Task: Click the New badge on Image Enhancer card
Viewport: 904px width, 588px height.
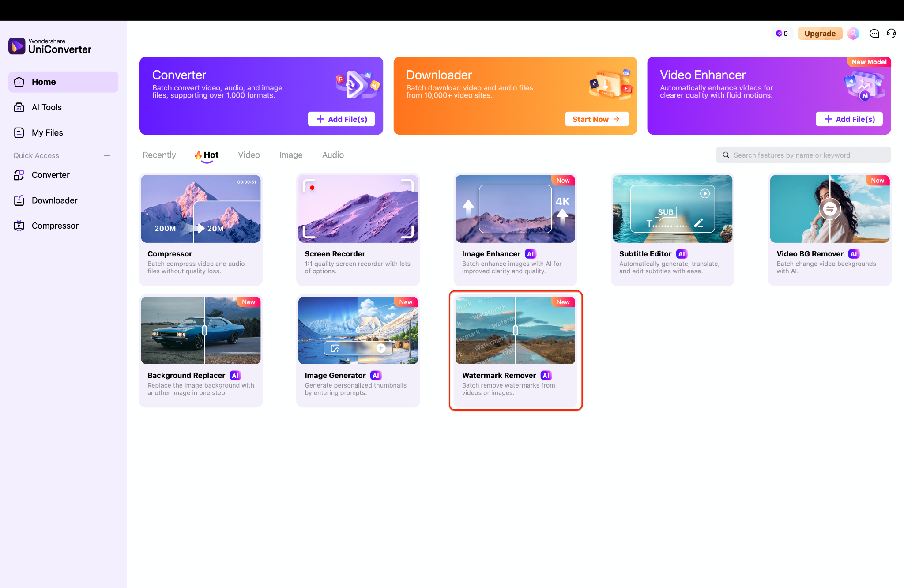Action: click(563, 180)
